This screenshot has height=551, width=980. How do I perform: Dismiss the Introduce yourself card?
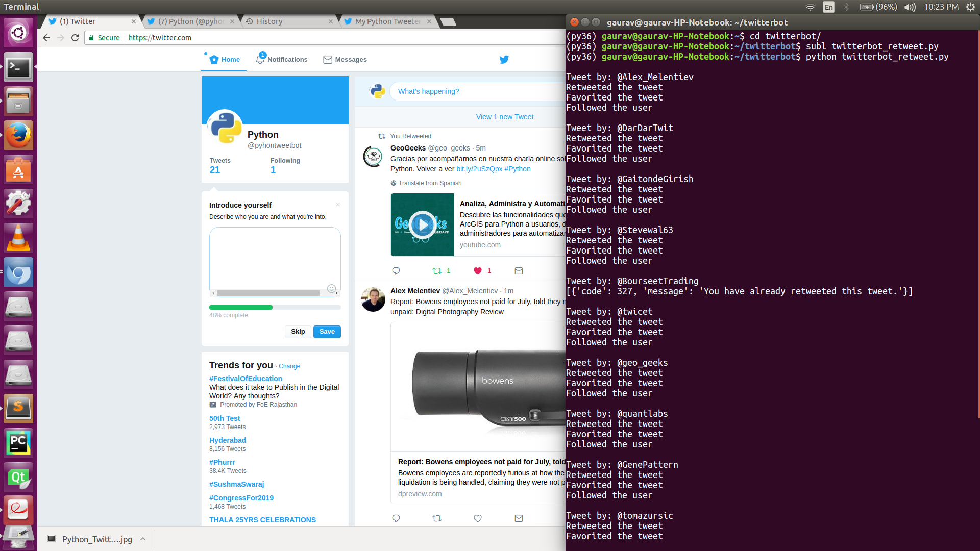[x=338, y=205]
